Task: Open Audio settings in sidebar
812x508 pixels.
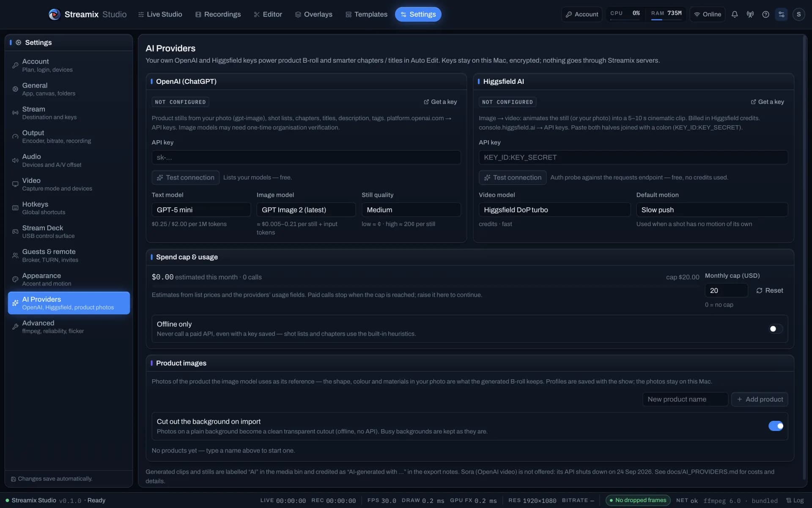Action: (69, 160)
